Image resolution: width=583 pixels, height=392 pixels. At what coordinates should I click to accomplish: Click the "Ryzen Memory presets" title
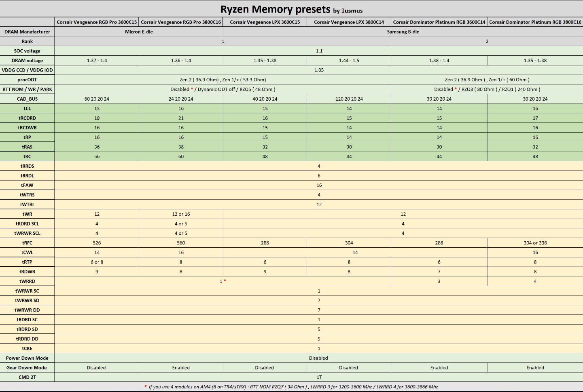(275, 9)
